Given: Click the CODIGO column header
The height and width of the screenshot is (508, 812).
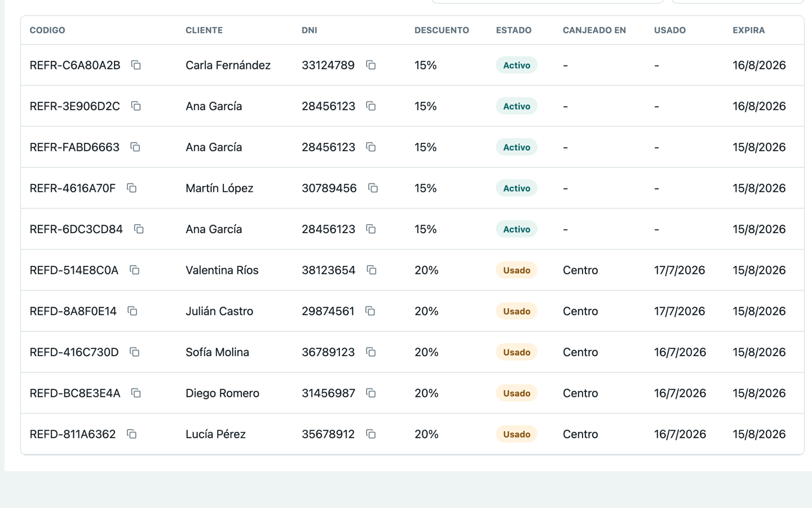Looking at the screenshot, I should [x=47, y=30].
